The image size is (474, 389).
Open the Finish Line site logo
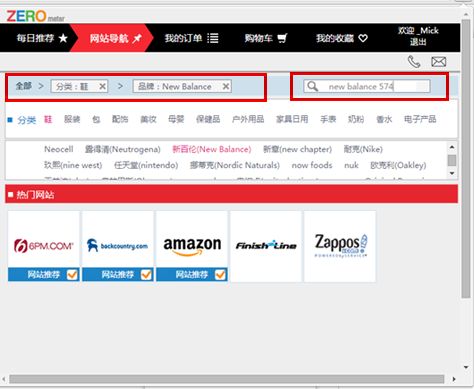point(266,246)
